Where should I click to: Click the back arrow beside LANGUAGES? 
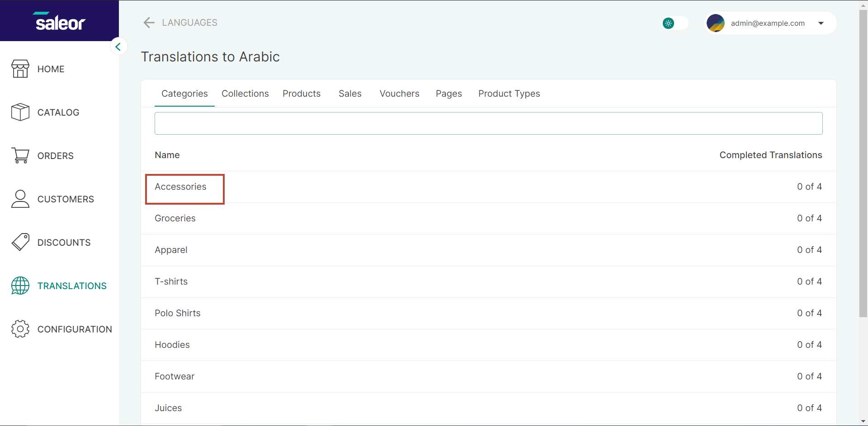pyautogui.click(x=149, y=23)
